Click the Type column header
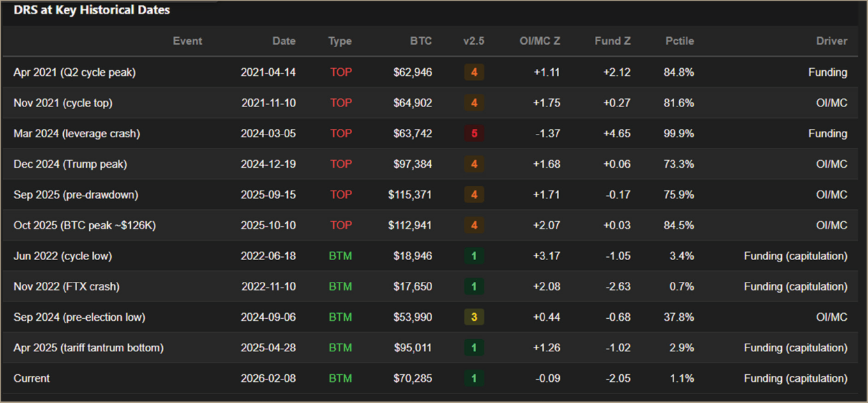Image resolution: width=868 pixels, height=403 pixels. (340, 41)
